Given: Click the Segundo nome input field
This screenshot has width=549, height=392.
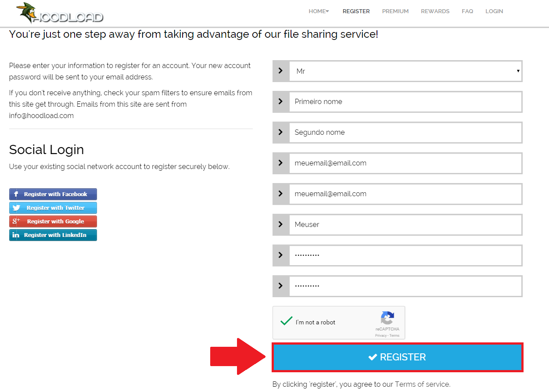Looking at the screenshot, I should click(405, 132).
